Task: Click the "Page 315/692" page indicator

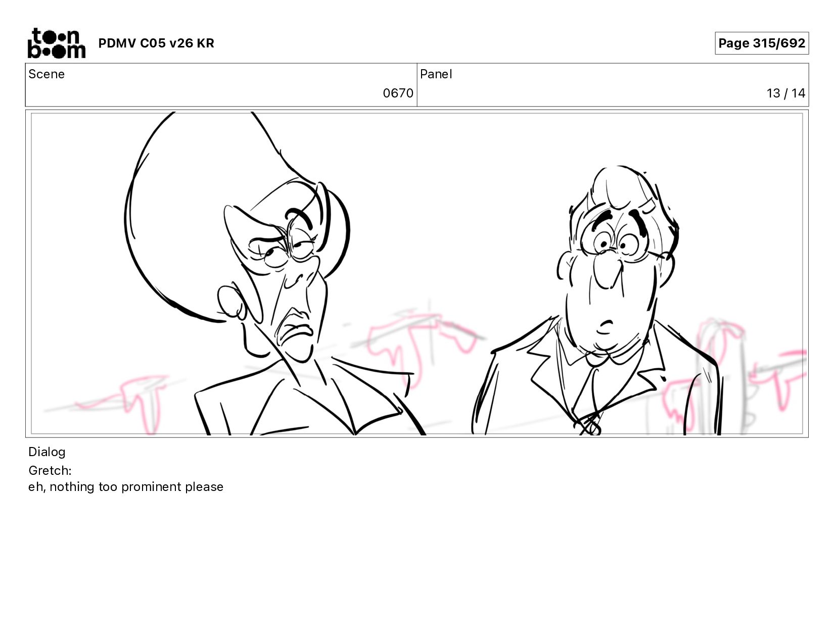Action: (x=762, y=43)
